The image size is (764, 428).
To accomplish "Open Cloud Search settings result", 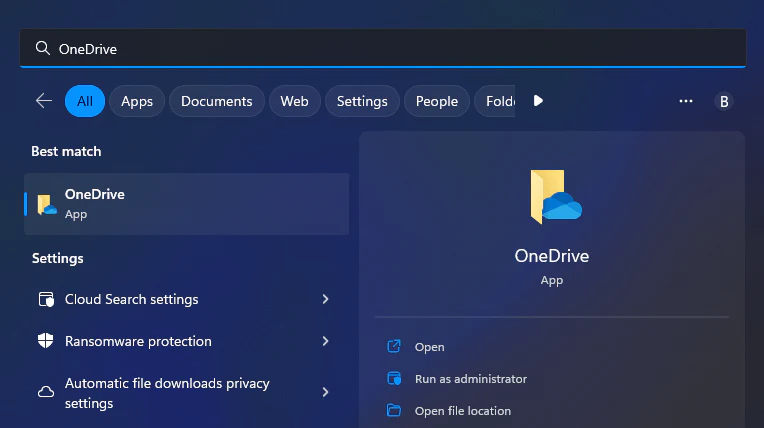I will (187, 299).
